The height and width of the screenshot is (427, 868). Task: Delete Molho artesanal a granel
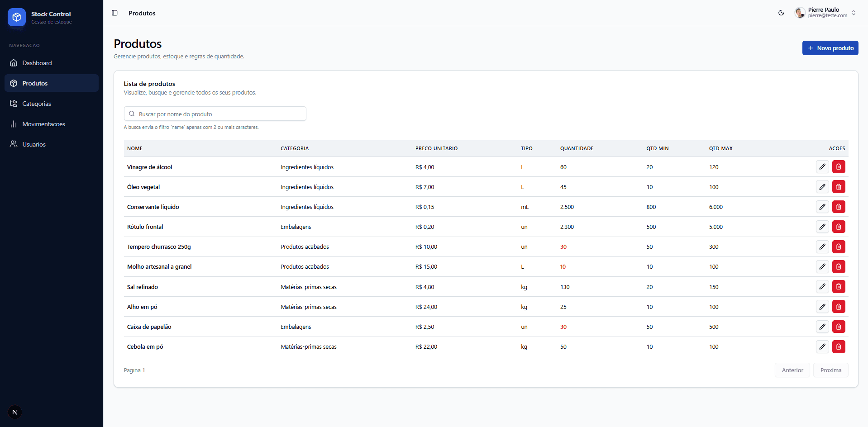[x=838, y=266]
